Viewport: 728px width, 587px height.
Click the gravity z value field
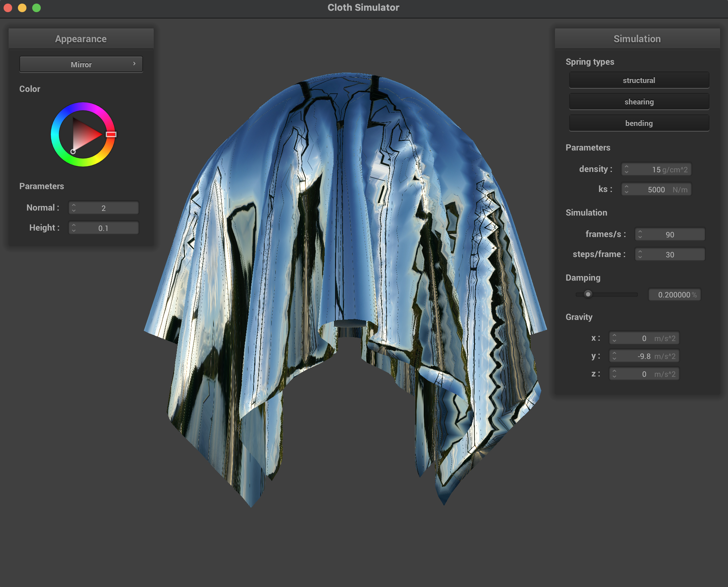point(644,374)
